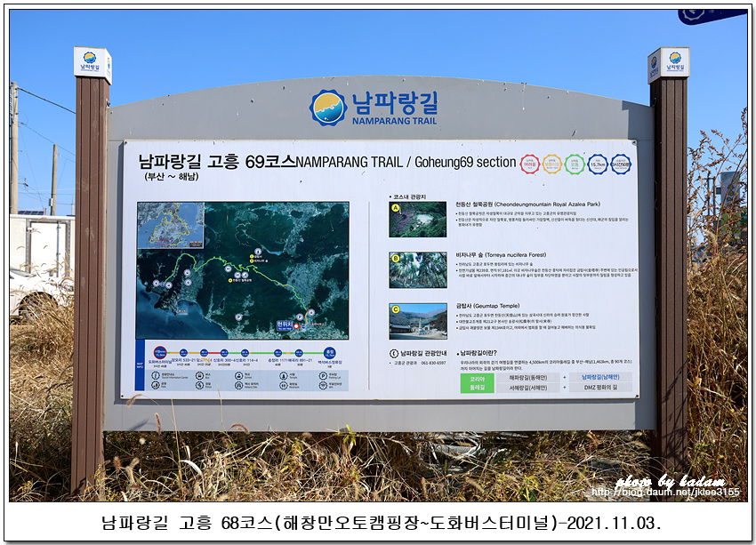
Task: Select the green 보통 difficulty badge
Action: pos(575,164)
